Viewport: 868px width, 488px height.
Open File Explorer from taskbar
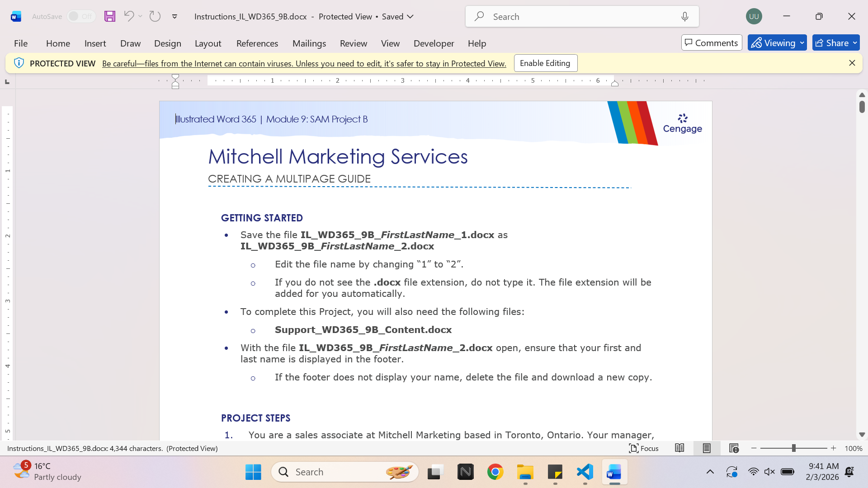tap(525, 472)
